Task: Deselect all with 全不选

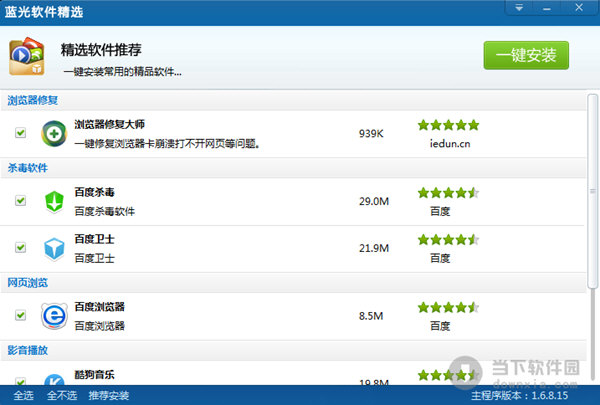Action: [x=62, y=395]
